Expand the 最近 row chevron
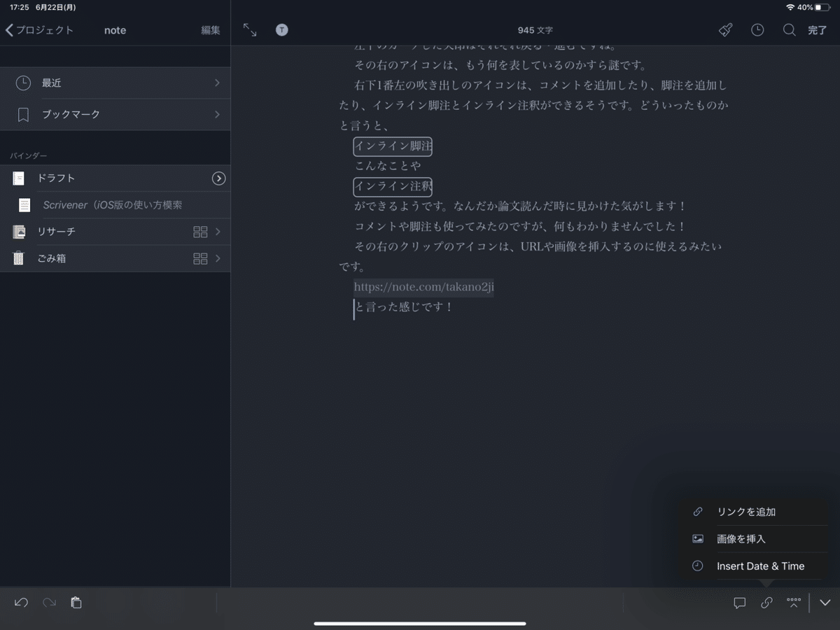The image size is (840, 630). pos(217,83)
